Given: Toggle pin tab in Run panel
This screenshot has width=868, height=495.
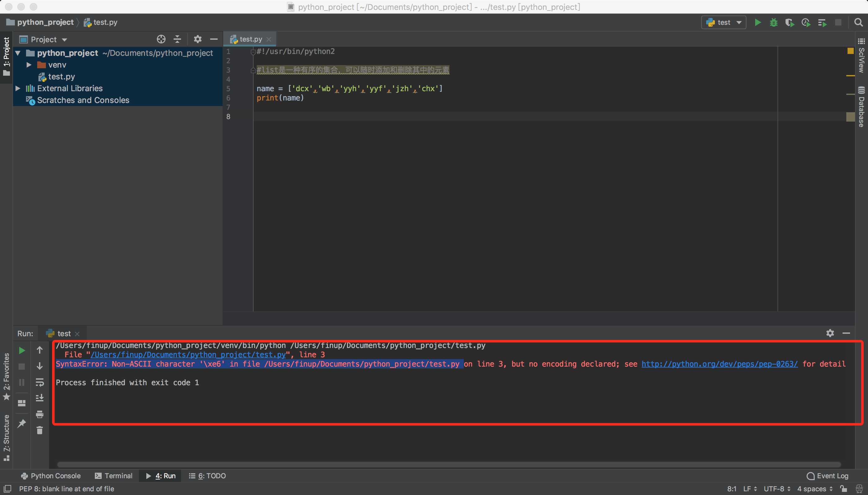Looking at the screenshot, I should [x=22, y=423].
